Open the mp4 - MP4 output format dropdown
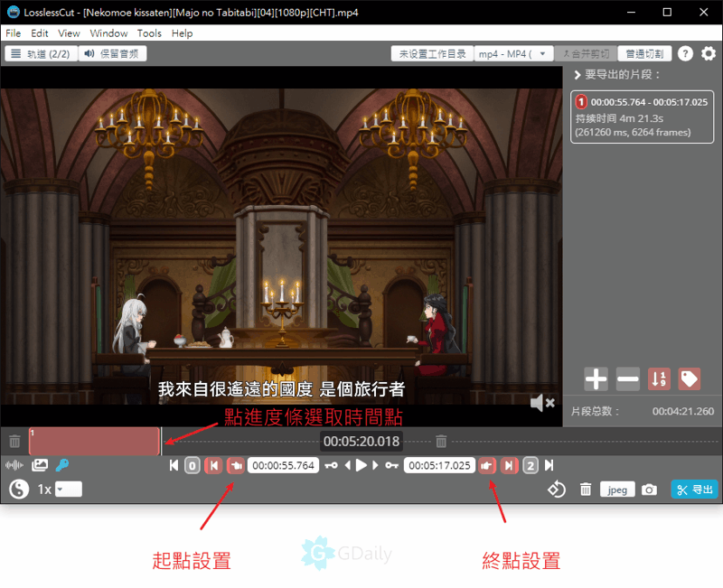The image size is (723, 588). [513, 53]
